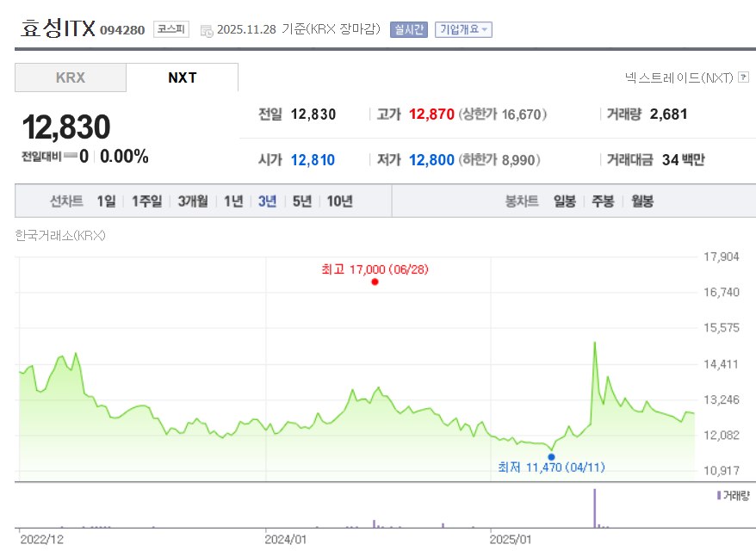Click the 10,917 y-axis value
Image resolution: width=756 pixels, height=557 pixels.
pyautogui.click(x=722, y=471)
